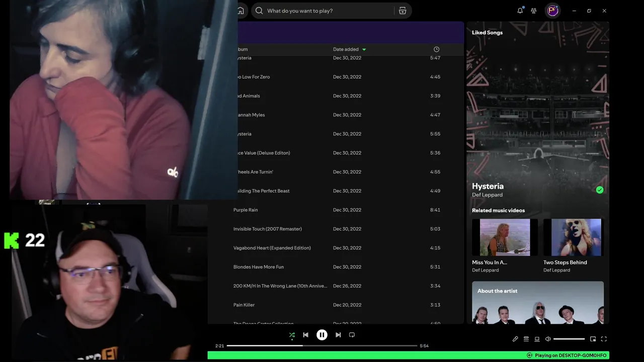The height and width of the screenshot is (362, 644).
Task: Open the 'About the artist' card
Action: (x=538, y=302)
